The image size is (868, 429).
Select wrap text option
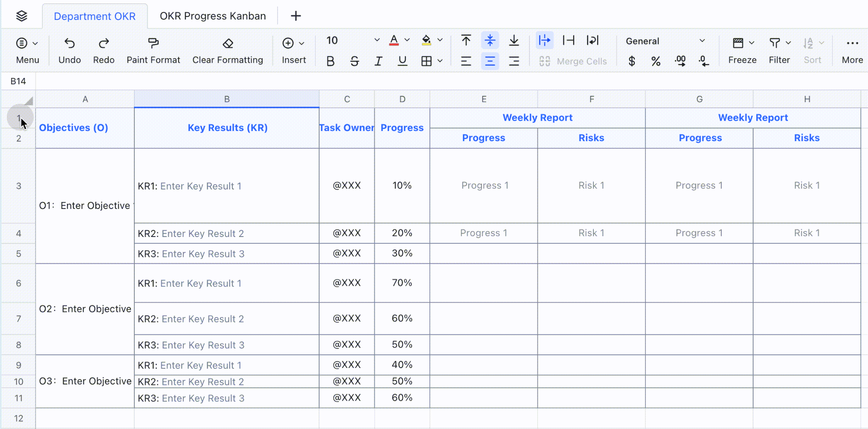[x=593, y=40]
